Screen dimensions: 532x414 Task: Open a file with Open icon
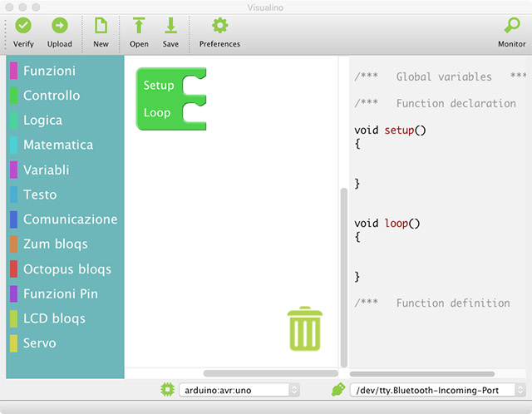tap(139, 27)
